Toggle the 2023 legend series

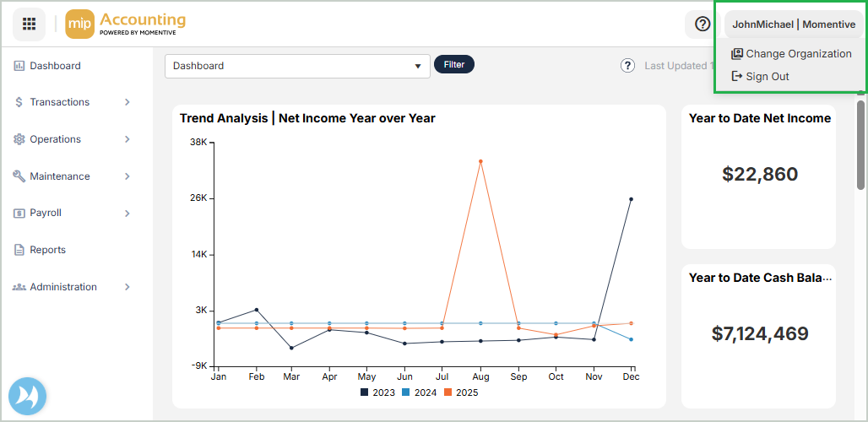[x=377, y=392]
